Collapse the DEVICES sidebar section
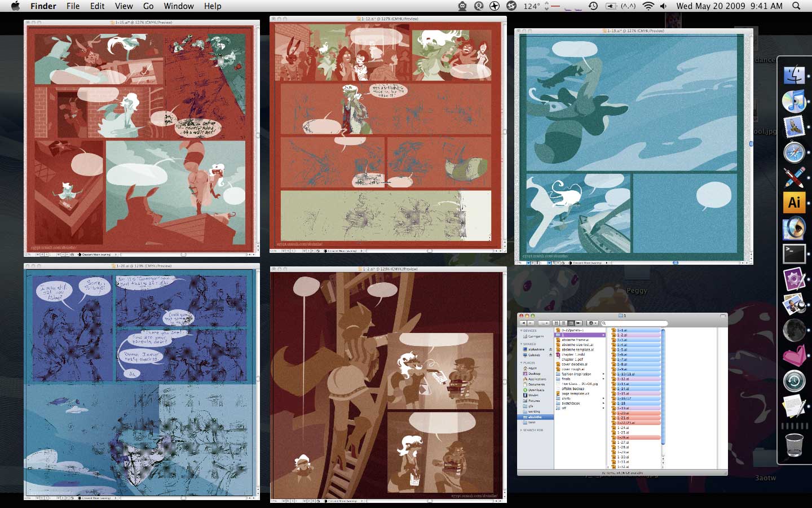 coord(521,331)
